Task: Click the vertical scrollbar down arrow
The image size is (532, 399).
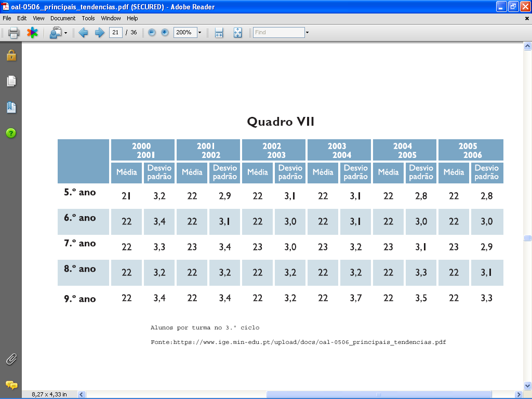Action: pos(527,386)
